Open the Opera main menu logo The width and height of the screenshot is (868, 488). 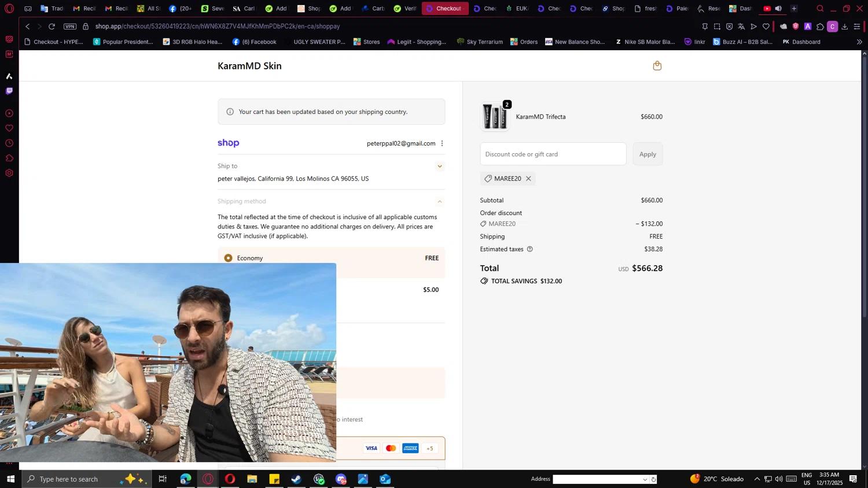pos(9,9)
